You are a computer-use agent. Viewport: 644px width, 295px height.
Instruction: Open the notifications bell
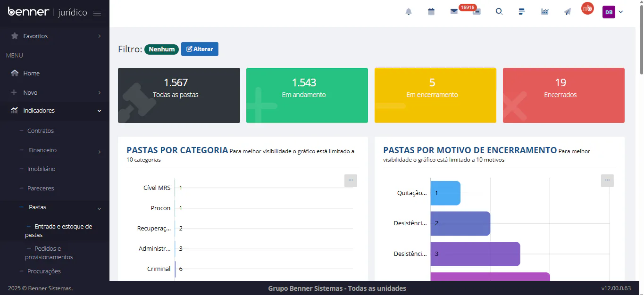coord(409,12)
